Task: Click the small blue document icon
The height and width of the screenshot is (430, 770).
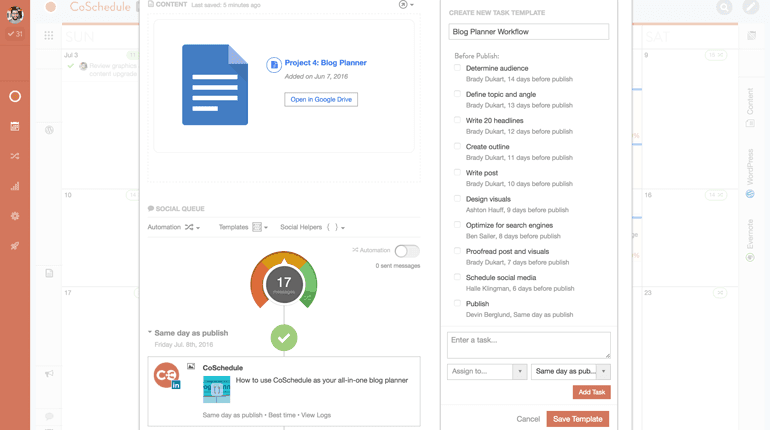Action: pos(274,65)
